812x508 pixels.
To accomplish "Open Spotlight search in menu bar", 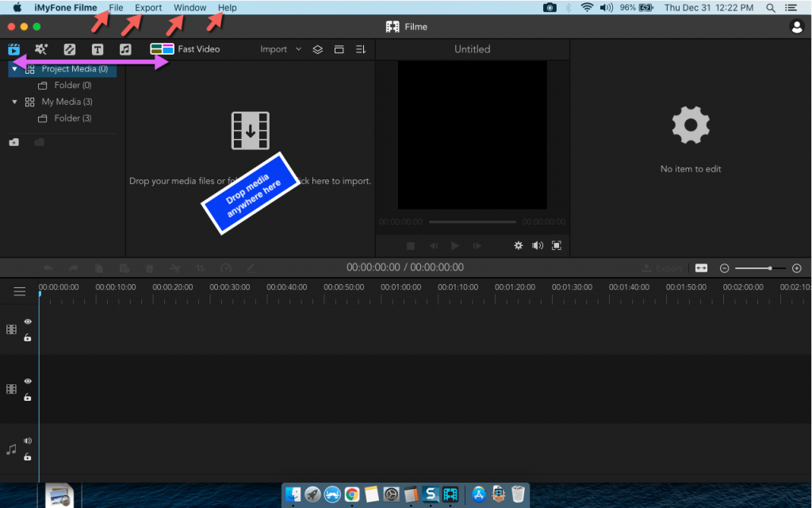I will 771,8.
